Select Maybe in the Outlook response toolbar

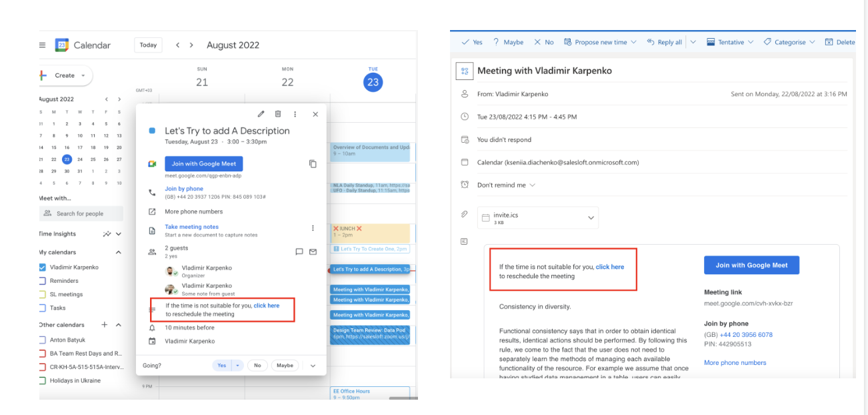coord(508,42)
